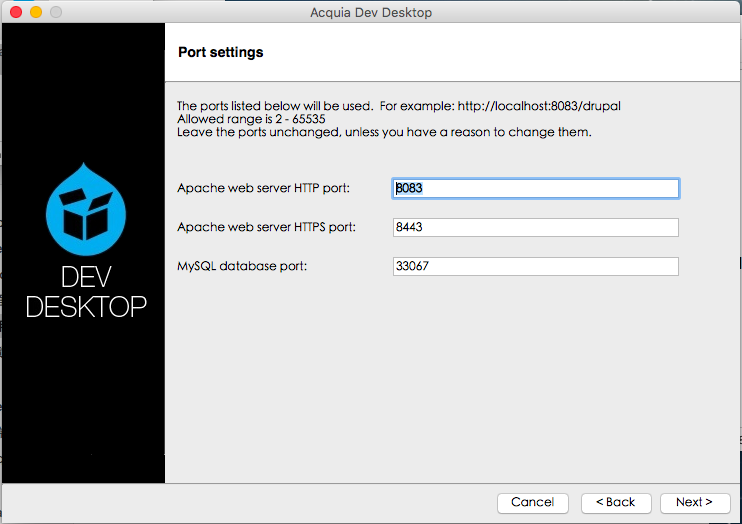
Task: Click the Next > button
Action: point(695,503)
